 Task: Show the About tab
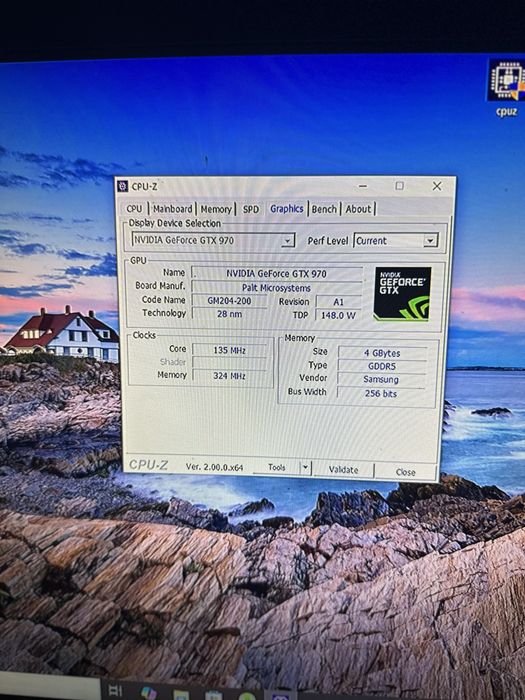click(358, 209)
